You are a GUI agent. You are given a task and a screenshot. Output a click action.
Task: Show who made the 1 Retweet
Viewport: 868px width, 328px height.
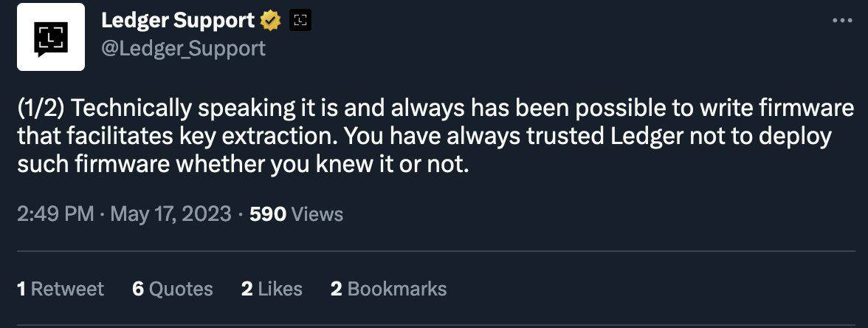(x=61, y=288)
